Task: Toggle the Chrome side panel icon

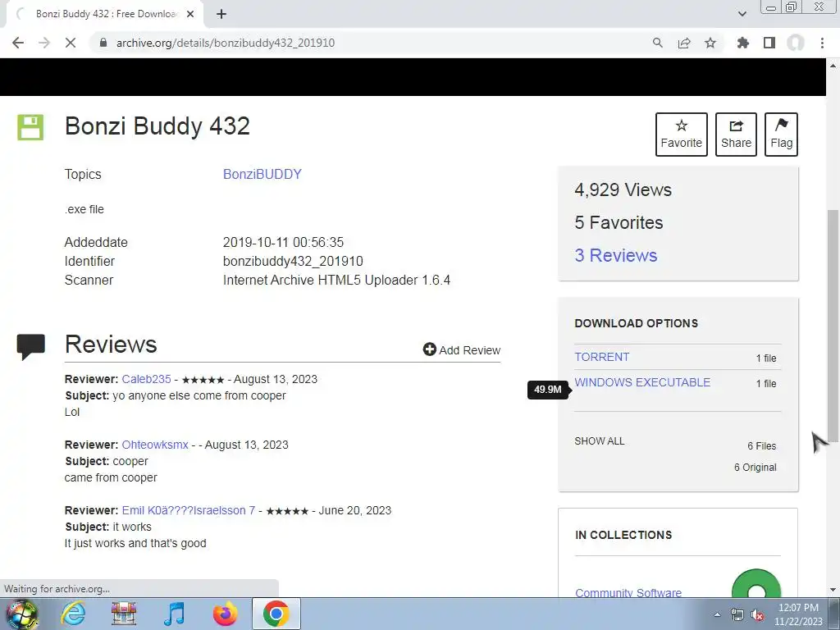Action: click(x=769, y=43)
